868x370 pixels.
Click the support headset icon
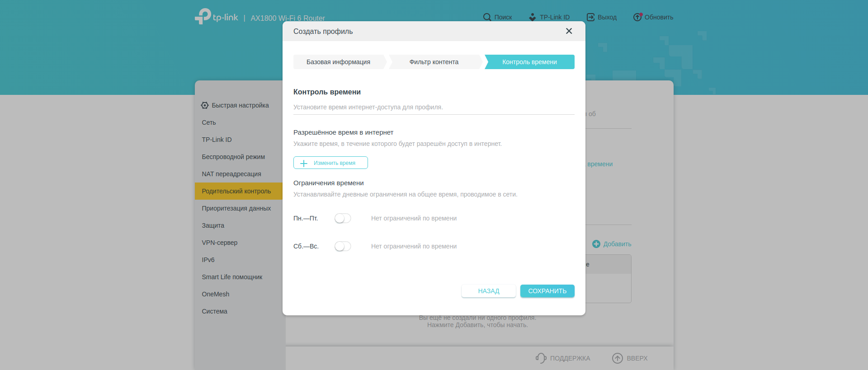point(541,358)
